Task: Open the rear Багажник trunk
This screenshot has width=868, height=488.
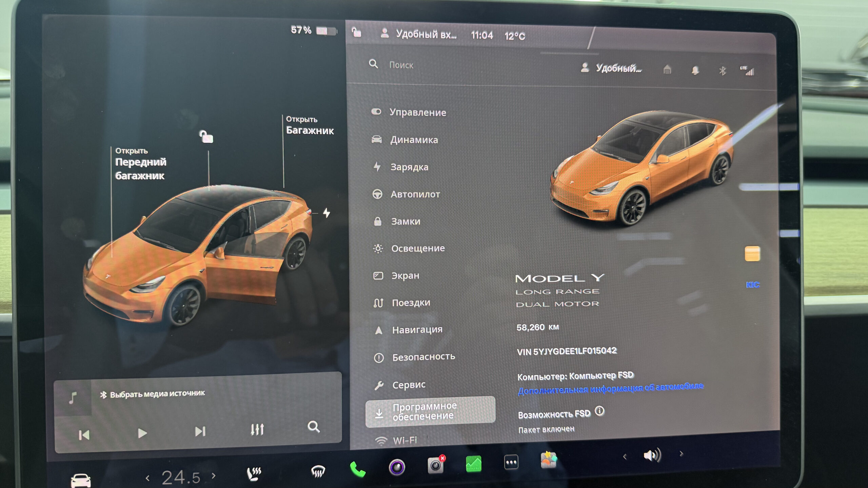Action: click(x=310, y=125)
